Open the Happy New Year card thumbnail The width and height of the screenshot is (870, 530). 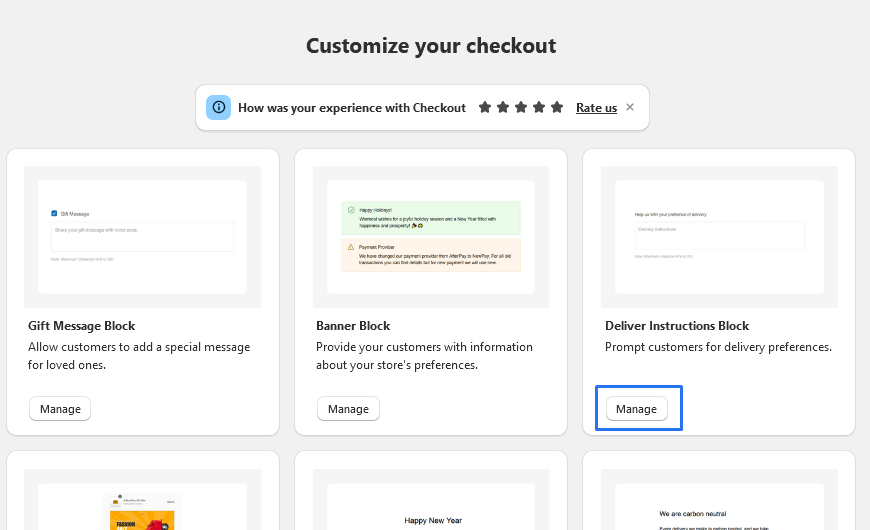(x=430, y=507)
